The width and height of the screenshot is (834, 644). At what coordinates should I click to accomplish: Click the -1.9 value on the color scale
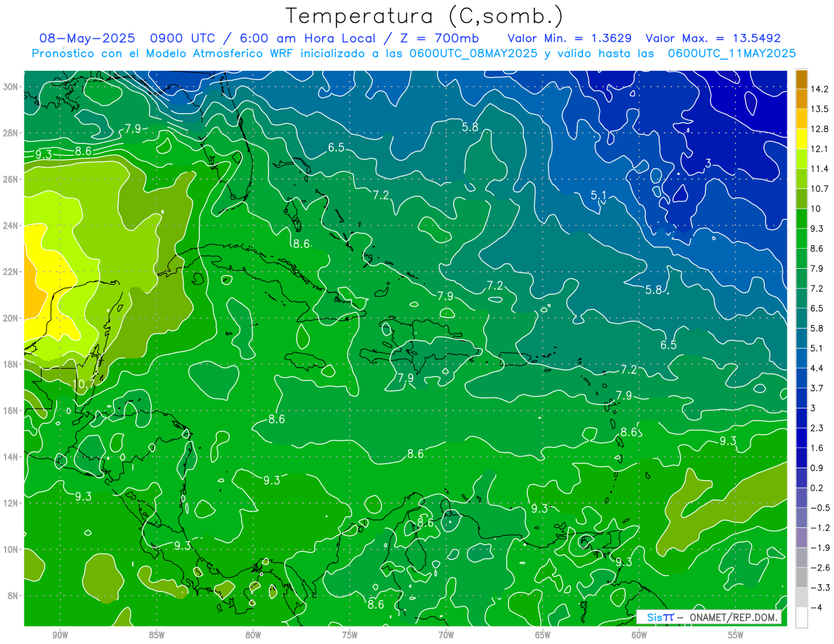(821, 548)
